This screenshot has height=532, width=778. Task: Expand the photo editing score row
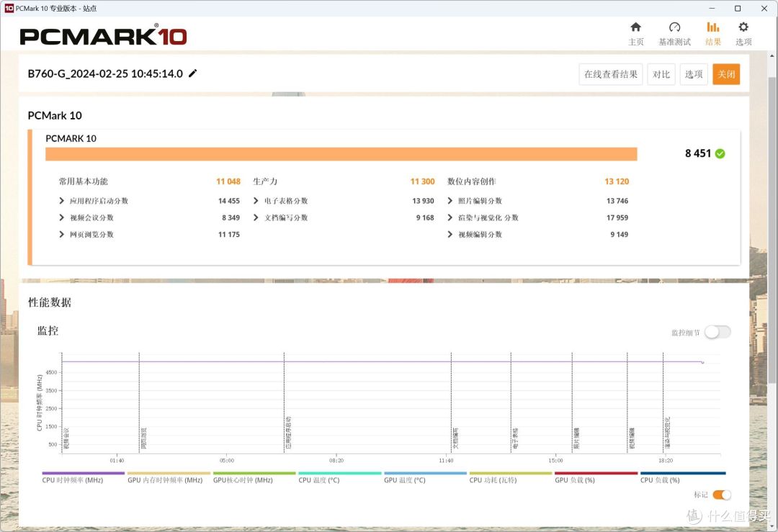pos(450,201)
